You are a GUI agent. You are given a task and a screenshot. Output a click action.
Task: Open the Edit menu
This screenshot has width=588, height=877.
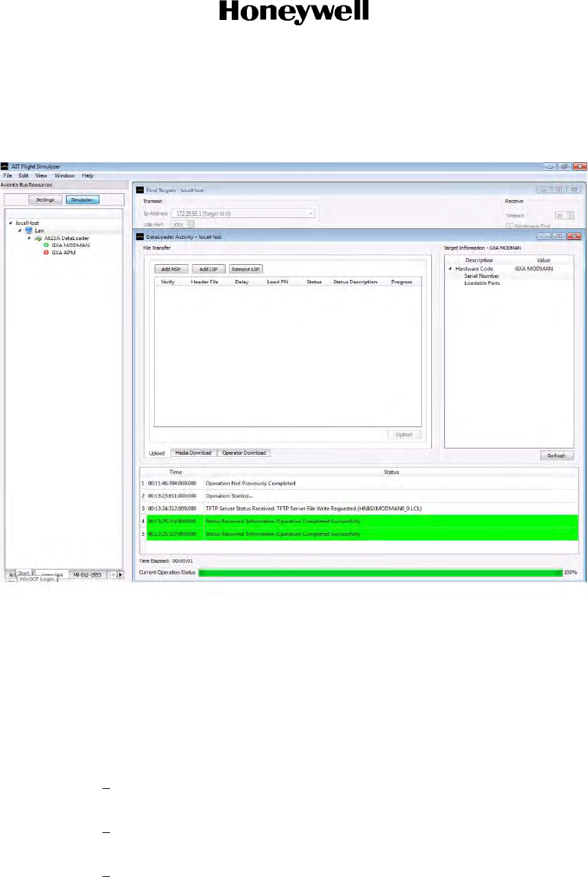pos(23,176)
